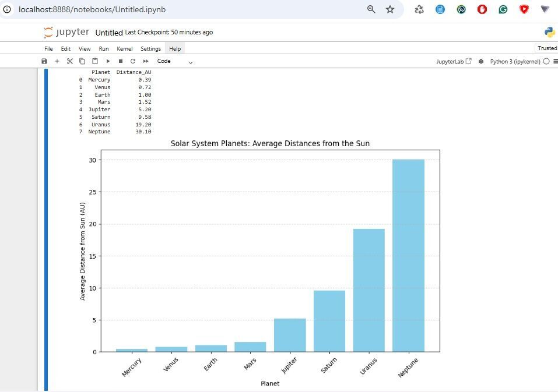Viewport: 558px width, 392px height.
Task: Run the selected cell
Action: tap(108, 61)
